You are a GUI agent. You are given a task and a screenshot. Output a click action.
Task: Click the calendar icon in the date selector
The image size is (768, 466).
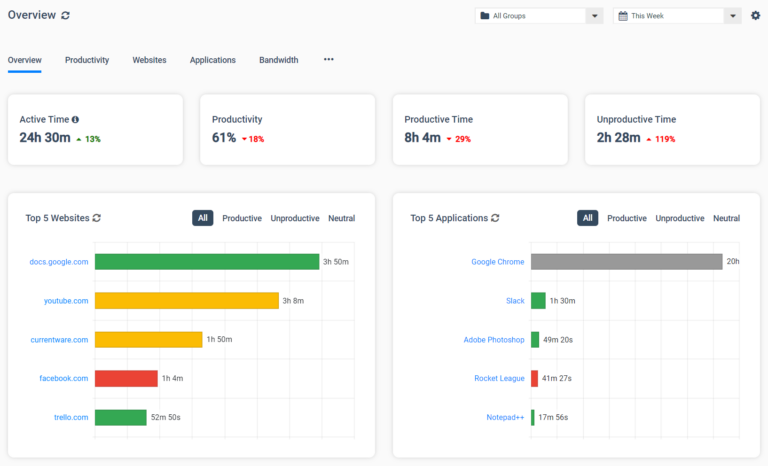coord(623,16)
